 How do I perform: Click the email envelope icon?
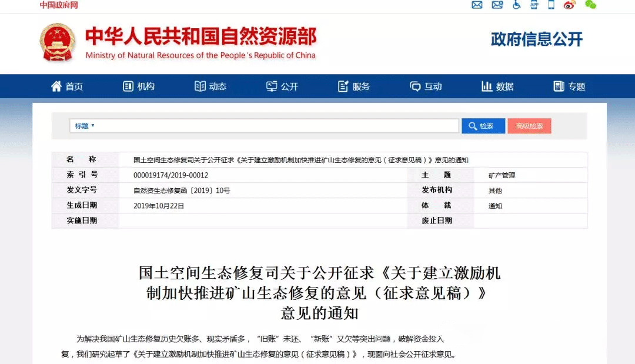[476, 5]
